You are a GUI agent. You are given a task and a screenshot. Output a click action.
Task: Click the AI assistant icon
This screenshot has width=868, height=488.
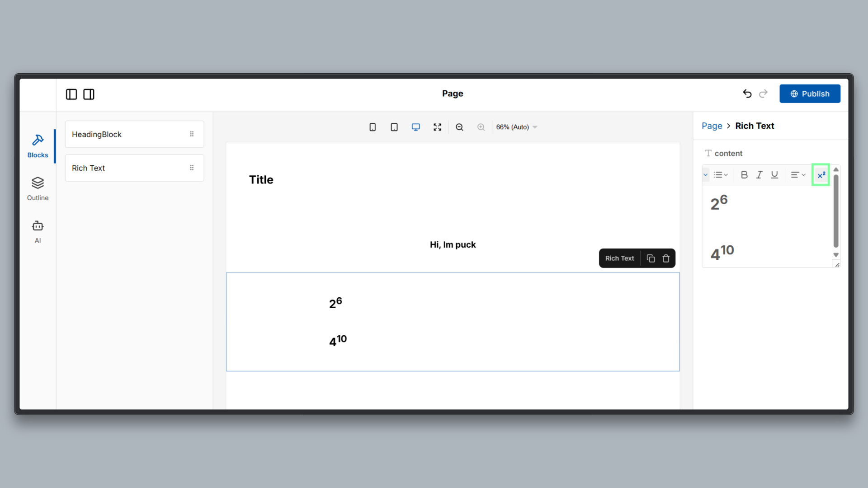pos(38,230)
